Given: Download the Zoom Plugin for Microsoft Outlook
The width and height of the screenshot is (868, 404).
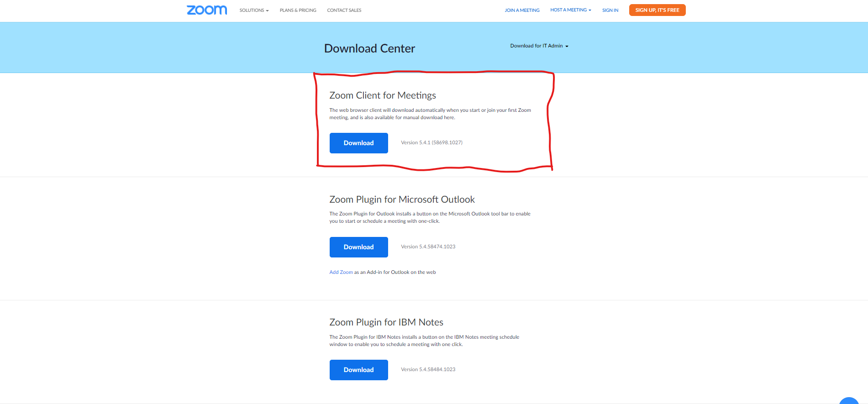Looking at the screenshot, I should (358, 247).
